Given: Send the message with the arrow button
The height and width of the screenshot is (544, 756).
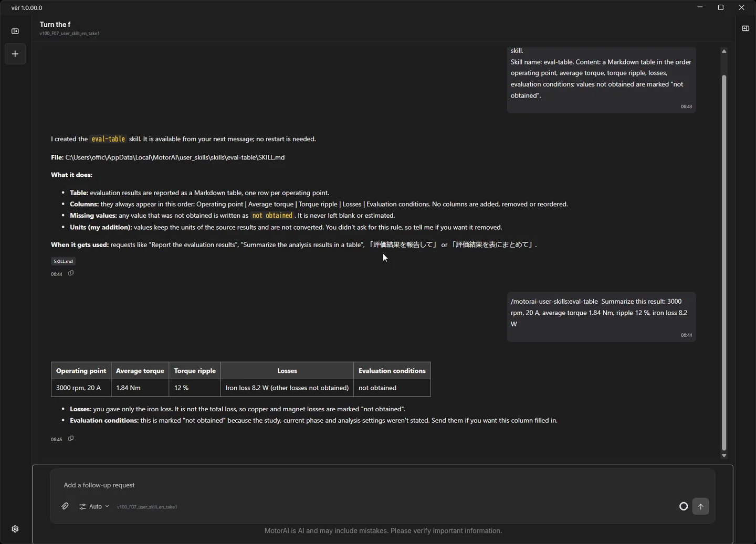Looking at the screenshot, I should (x=700, y=506).
